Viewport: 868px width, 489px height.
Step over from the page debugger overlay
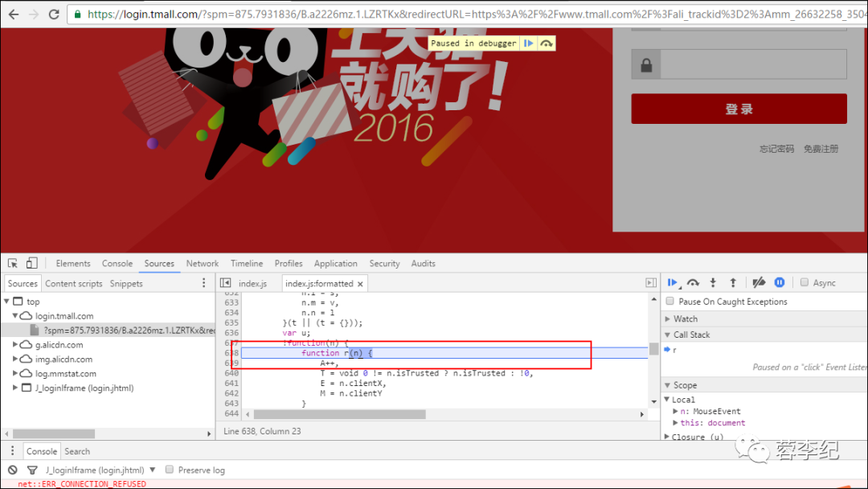coord(547,43)
